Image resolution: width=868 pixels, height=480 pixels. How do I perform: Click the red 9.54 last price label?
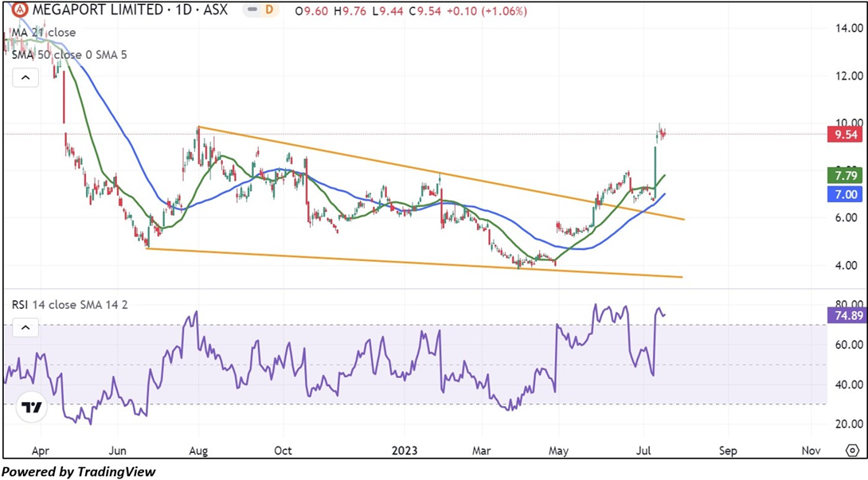[x=845, y=135]
